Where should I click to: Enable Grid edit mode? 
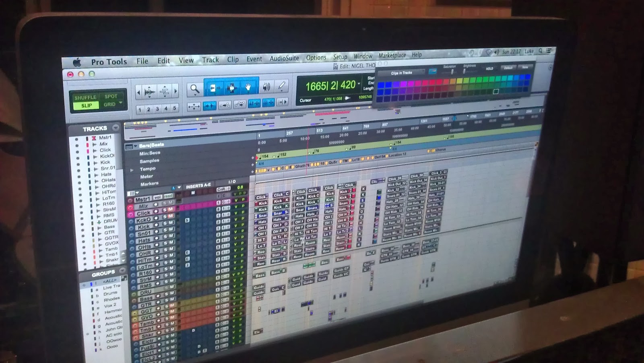pyautogui.click(x=109, y=104)
